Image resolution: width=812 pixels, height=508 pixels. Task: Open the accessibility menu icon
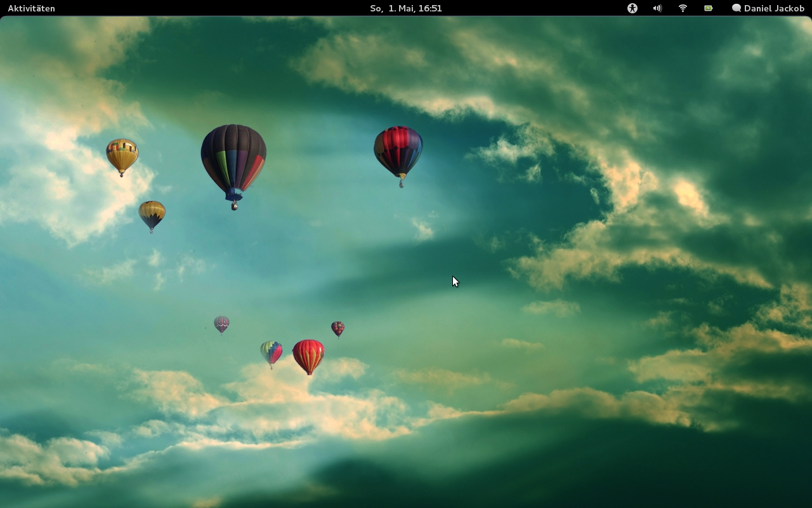tap(632, 8)
